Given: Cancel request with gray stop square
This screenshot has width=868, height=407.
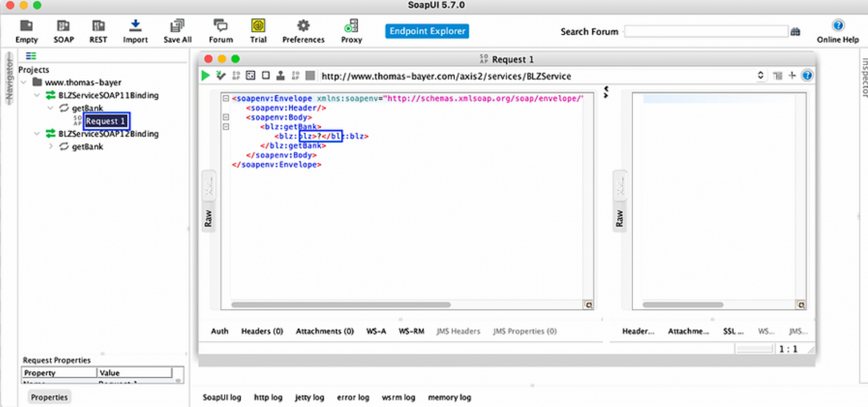Looking at the screenshot, I should [x=310, y=76].
